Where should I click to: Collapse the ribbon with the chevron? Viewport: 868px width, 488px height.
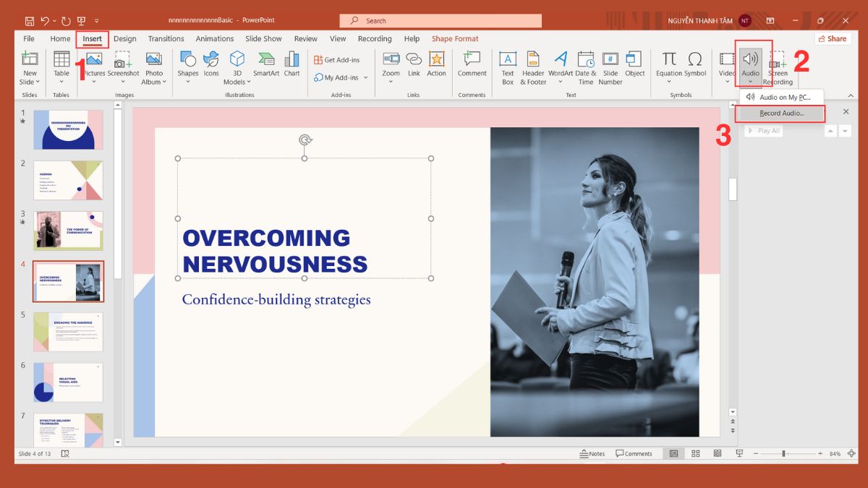click(851, 95)
